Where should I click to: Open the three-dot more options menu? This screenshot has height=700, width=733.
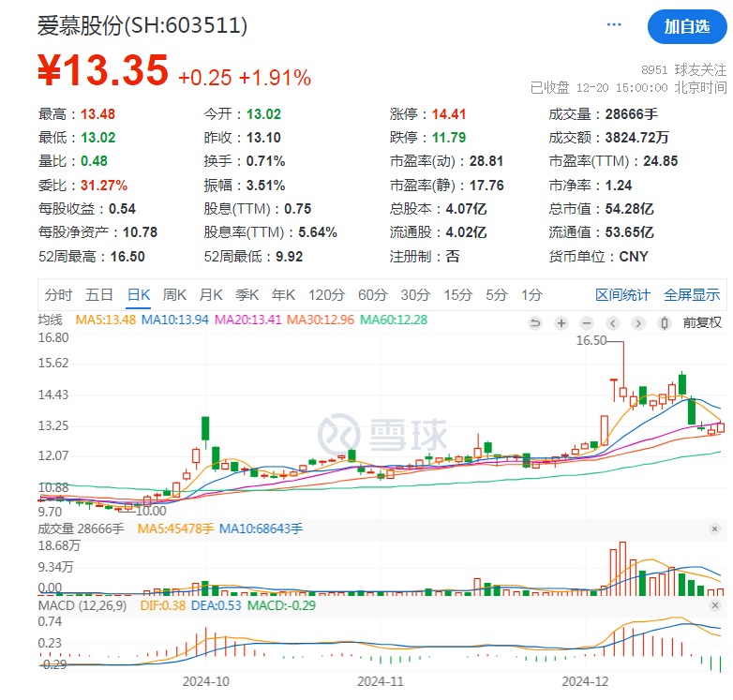[613, 24]
